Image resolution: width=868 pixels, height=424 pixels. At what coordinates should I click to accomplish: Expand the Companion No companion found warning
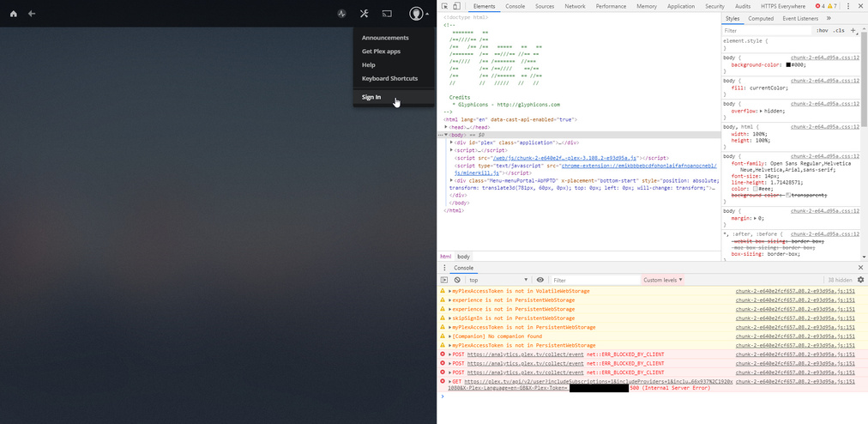click(450, 336)
